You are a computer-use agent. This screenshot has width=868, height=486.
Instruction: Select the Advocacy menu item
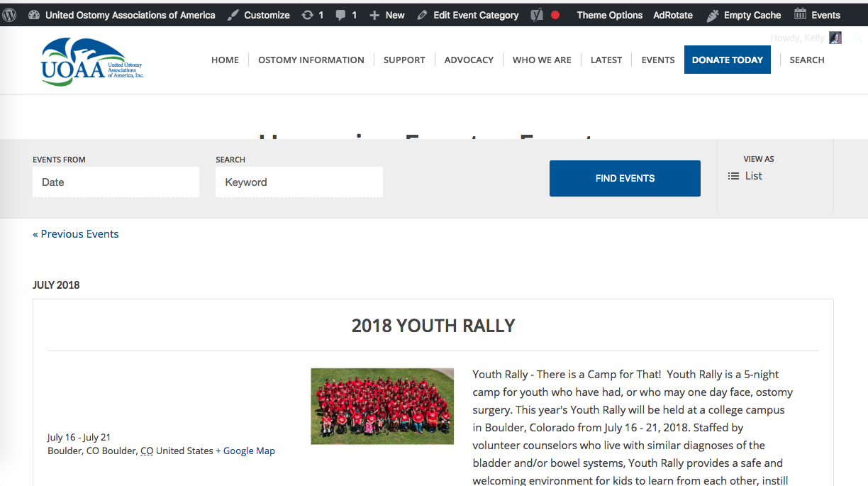coord(469,60)
